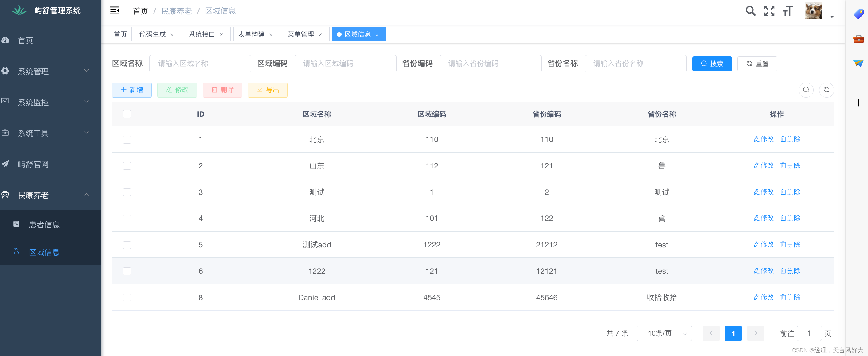Image resolution: width=868 pixels, height=356 pixels.
Task: Click the 省份编码 input field
Action: point(490,63)
